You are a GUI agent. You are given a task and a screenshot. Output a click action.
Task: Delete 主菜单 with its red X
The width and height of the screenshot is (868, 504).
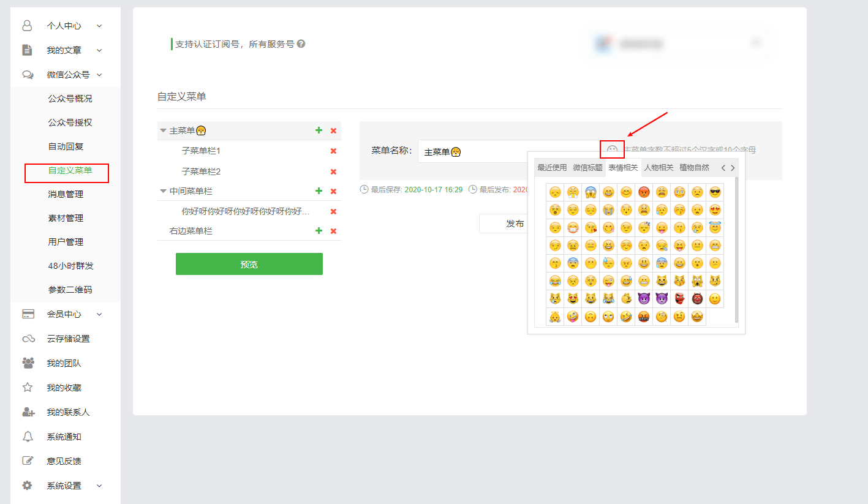333,130
